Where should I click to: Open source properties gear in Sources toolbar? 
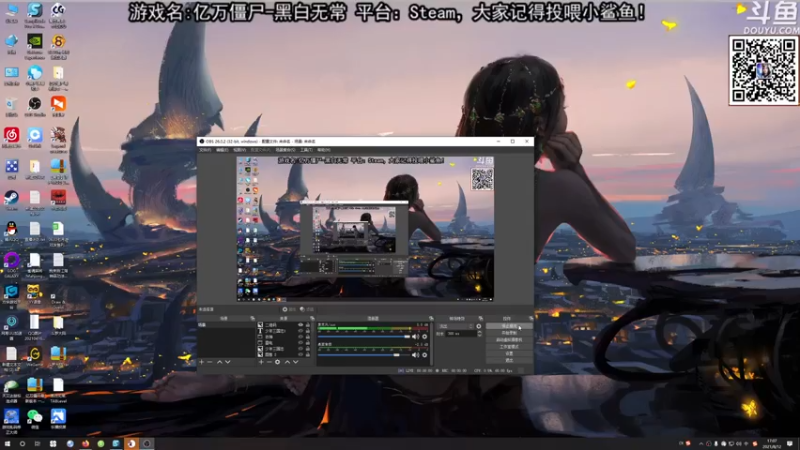(278, 362)
